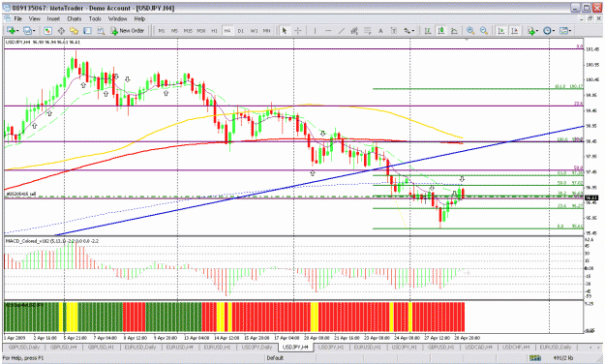Open the Insert menu
The image size is (605, 364).
pyautogui.click(x=53, y=18)
